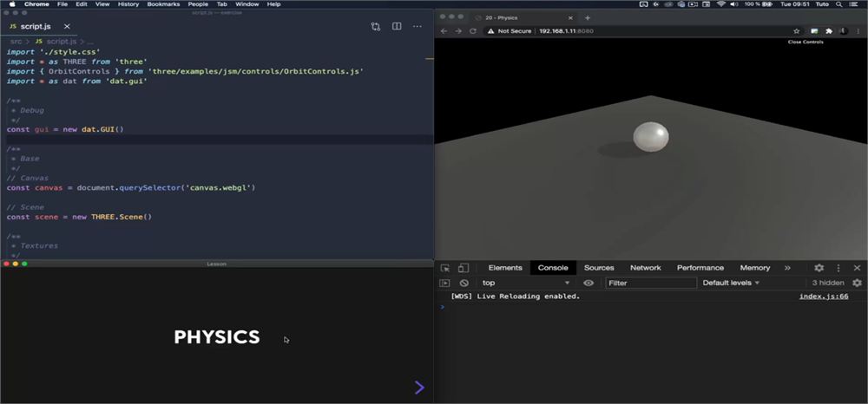Image resolution: width=868 pixels, height=404 pixels.
Task: Open the DevTools customize three-dot menu
Action: [x=838, y=268]
